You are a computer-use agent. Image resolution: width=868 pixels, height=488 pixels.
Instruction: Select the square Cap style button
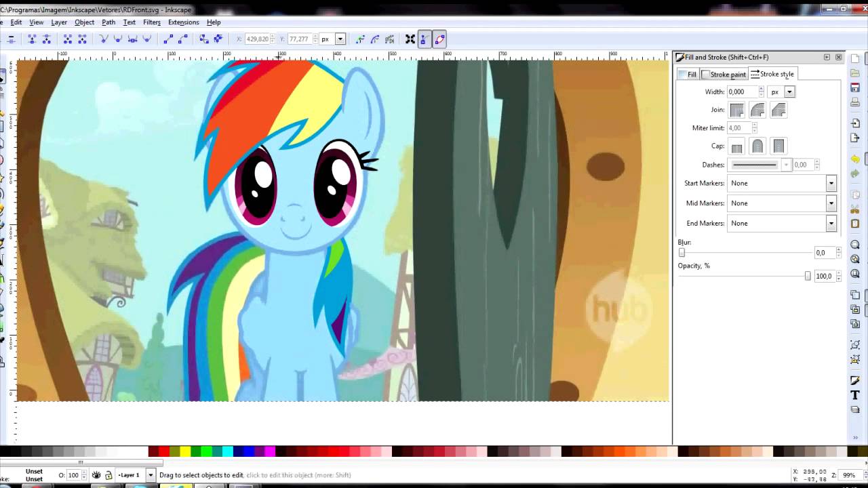(778, 146)
